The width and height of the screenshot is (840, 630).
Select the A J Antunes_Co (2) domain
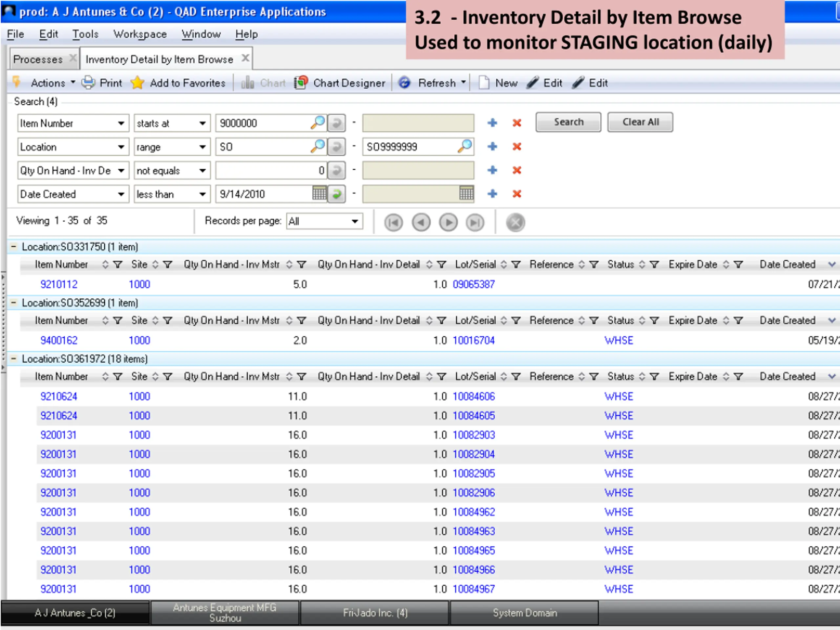75,613
